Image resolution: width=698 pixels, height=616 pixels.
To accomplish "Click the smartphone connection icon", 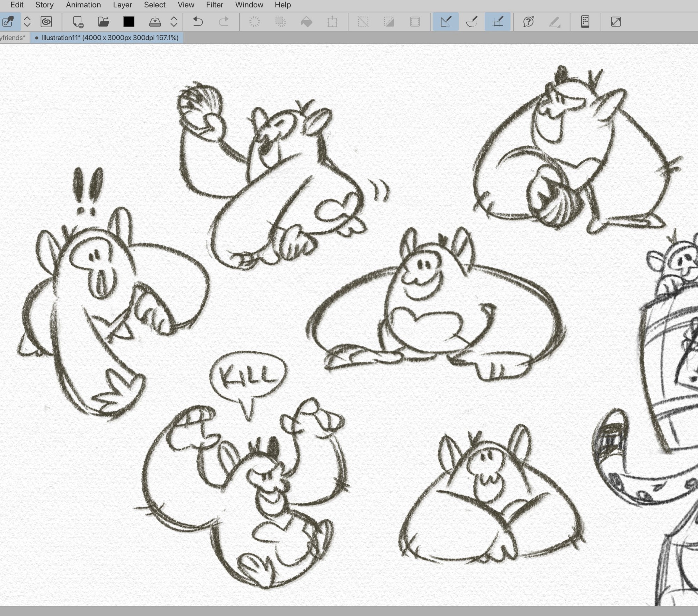I will pyautogui.click(x=585, y=22).
